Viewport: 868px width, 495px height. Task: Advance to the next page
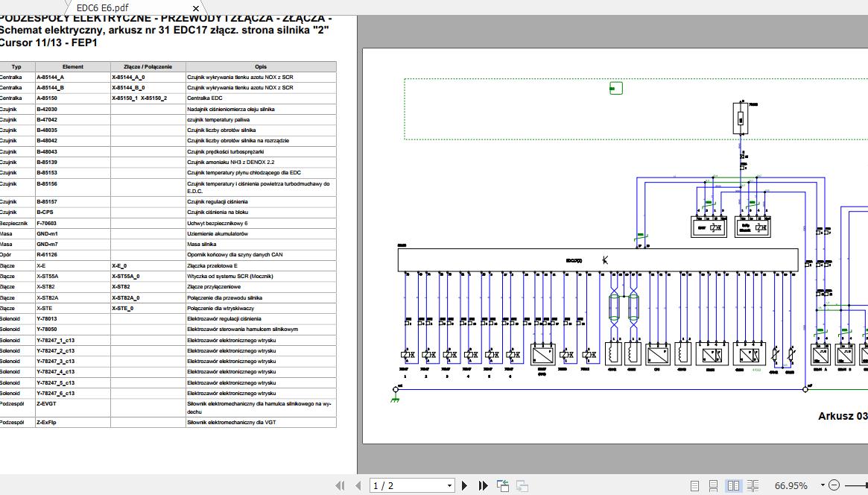tap(465, 485)
